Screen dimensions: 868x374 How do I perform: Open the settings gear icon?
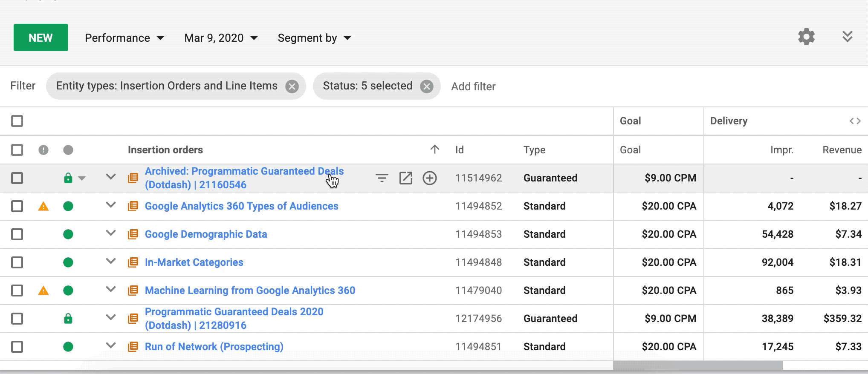(806, 37)
